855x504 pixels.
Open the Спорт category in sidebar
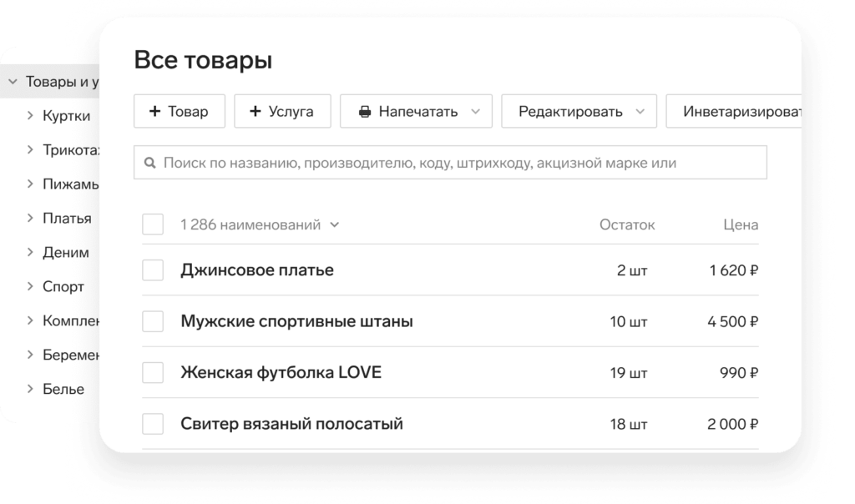pyautogui.click(x=63, y=286)
